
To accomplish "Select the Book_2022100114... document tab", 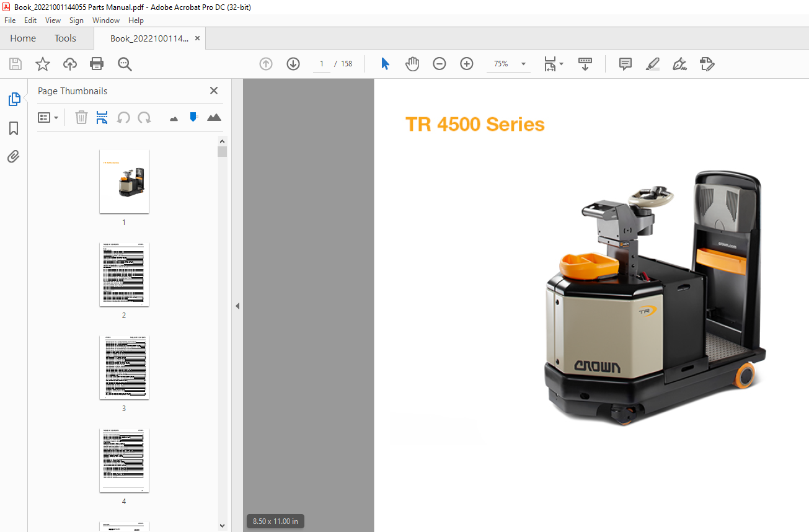I will coord(149,38).
